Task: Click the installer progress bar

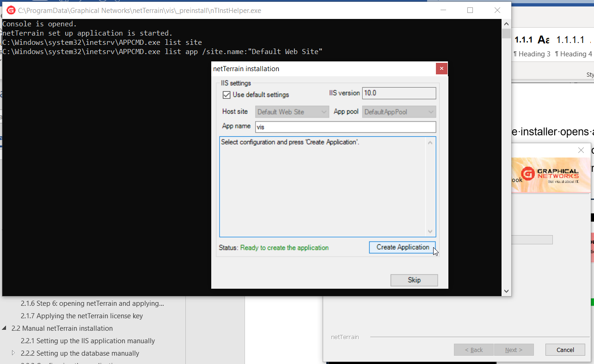Action: click(x=532, y=240)
